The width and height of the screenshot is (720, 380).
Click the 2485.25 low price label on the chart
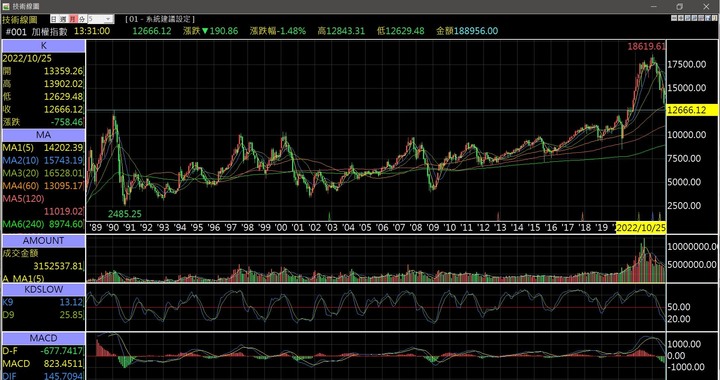(125, 214)
